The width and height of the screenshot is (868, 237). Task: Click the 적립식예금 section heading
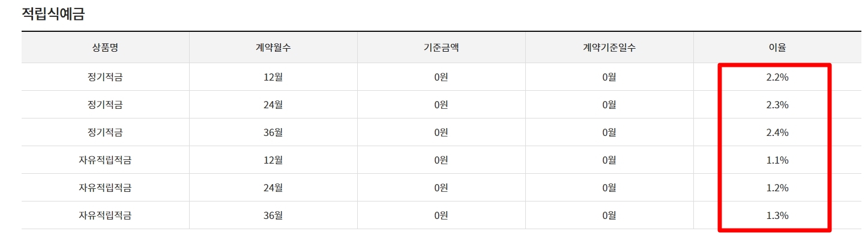(53, 14)
